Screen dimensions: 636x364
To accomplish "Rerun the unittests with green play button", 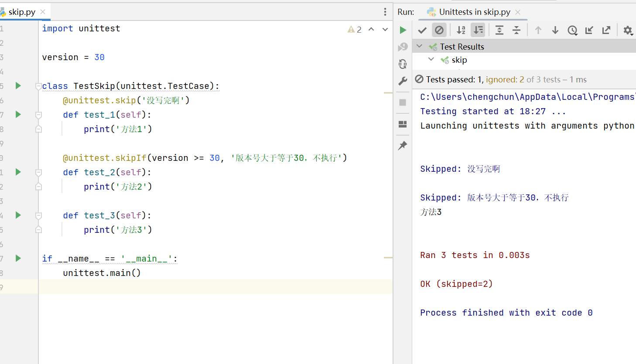I will point(403,30).
